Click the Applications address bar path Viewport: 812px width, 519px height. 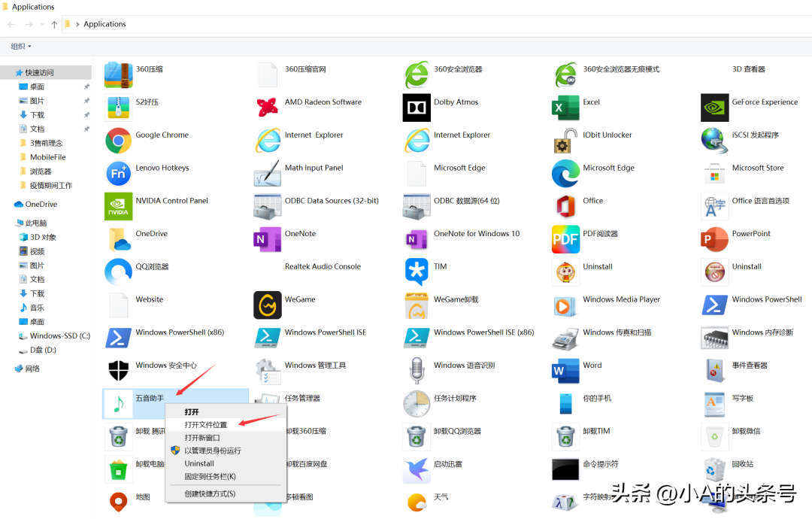105,24
